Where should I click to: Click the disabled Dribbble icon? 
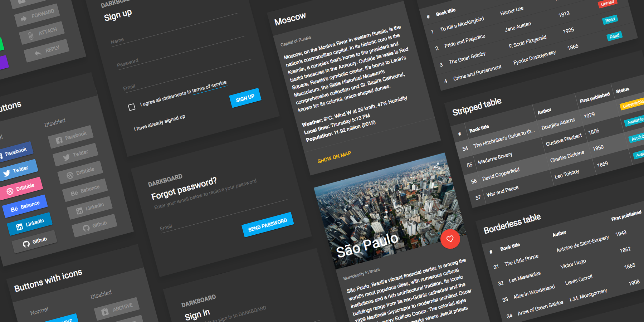[70, 175]
